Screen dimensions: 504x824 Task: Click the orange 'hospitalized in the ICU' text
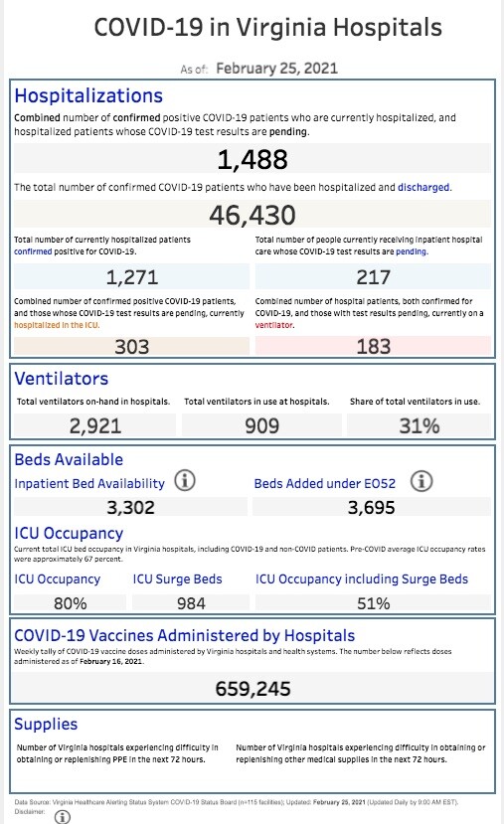tap(57, 325)
